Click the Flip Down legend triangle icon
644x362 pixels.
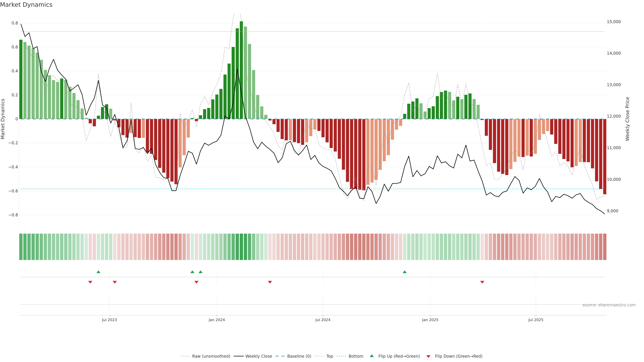428,356
